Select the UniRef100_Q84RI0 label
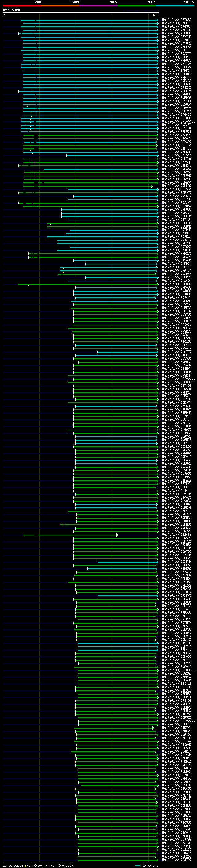 pyautogui.click(x=176, y=751)
